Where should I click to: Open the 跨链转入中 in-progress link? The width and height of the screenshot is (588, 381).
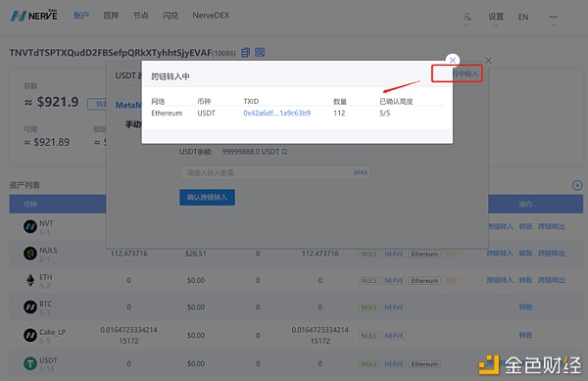[465, 73]
